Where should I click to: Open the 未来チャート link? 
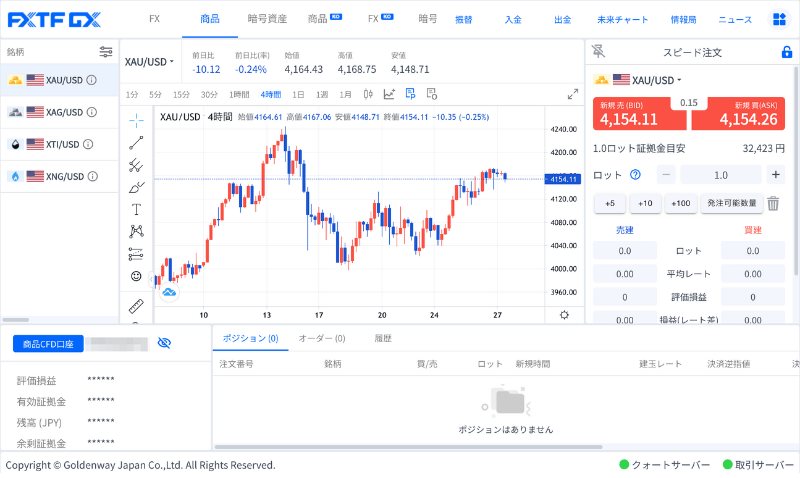coord(622,19)
